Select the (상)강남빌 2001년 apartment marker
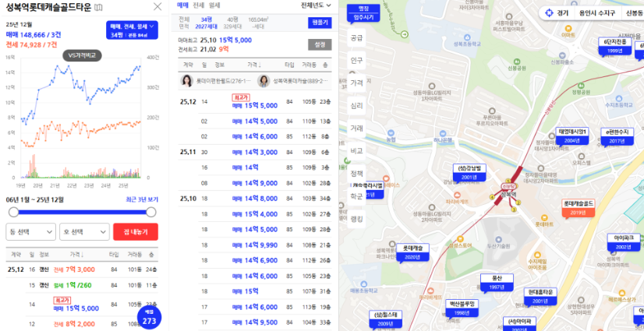This screenshot has height=331, width=644. click(x=469, y=173)
